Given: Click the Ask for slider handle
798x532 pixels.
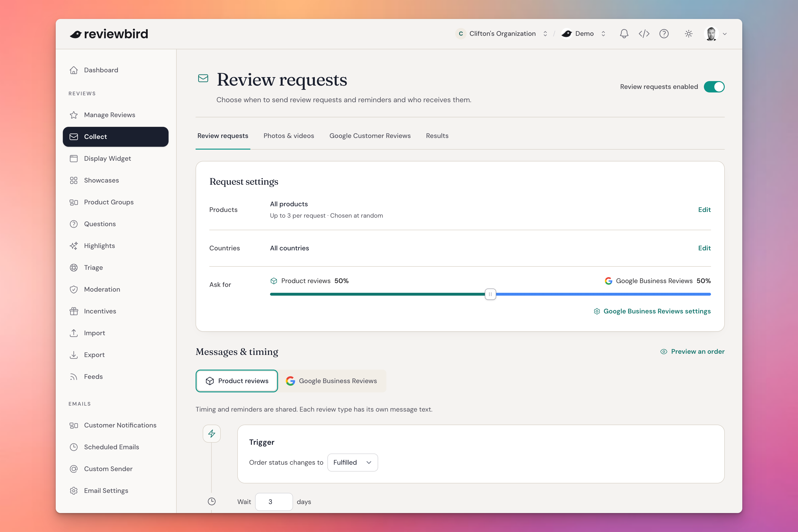Looking at the screenshot, I should 490,294.
